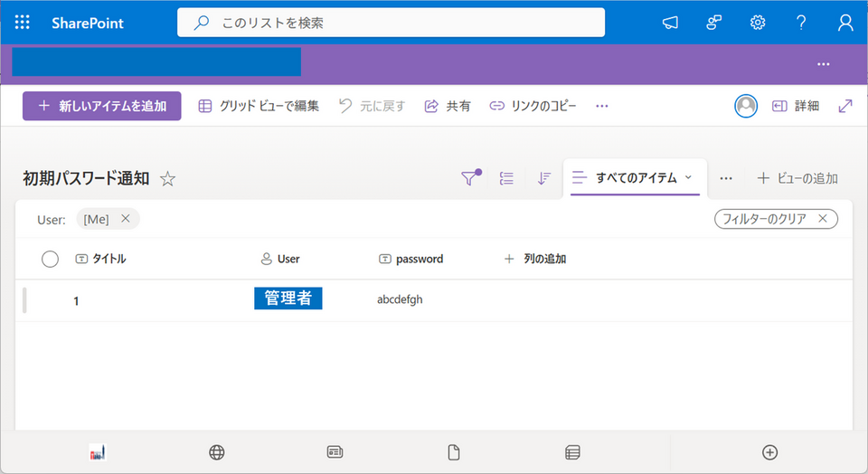Click グリッド ビューで編集
The image size is (868, 474).
259,106
